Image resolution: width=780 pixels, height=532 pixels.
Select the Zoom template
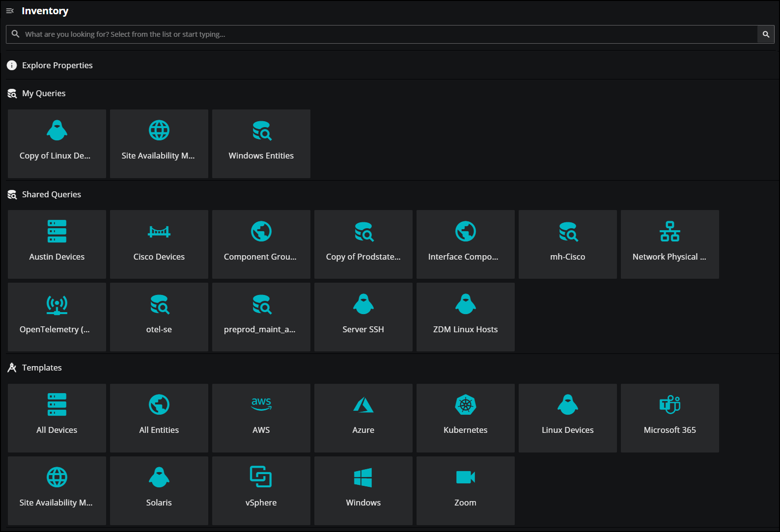coord(466,491)
